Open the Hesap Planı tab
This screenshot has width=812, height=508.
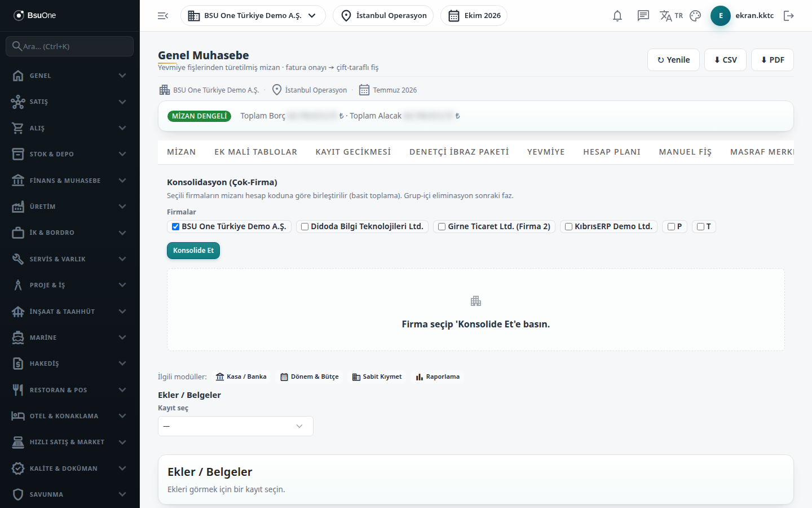tap(612, 152)
